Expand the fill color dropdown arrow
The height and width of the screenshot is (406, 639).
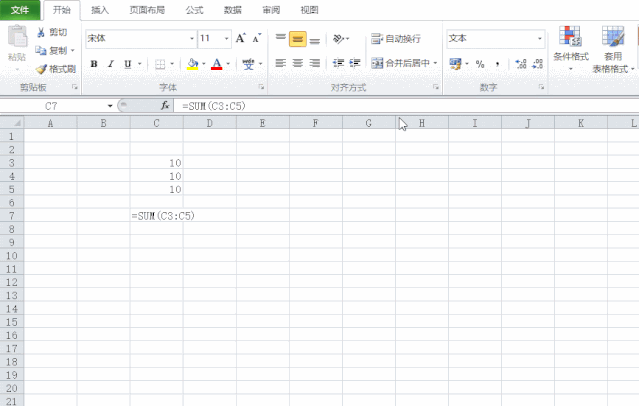[203, 64]
